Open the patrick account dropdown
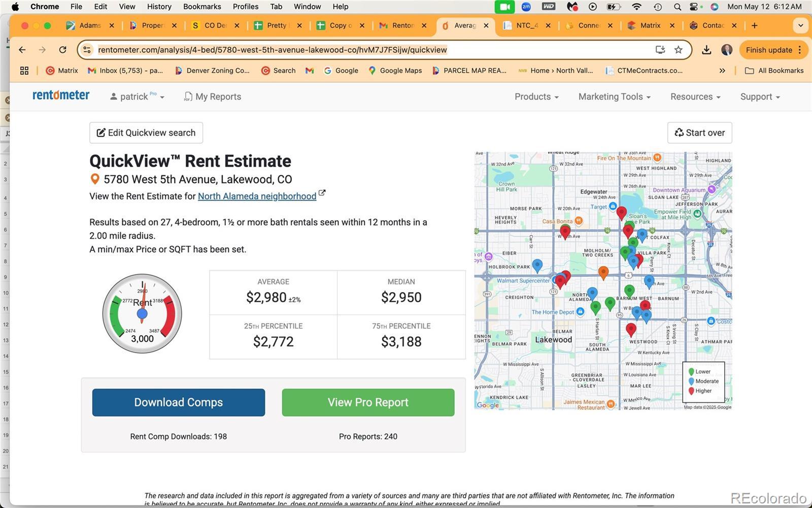Screen dimensions: 812x508 (138, 97)
